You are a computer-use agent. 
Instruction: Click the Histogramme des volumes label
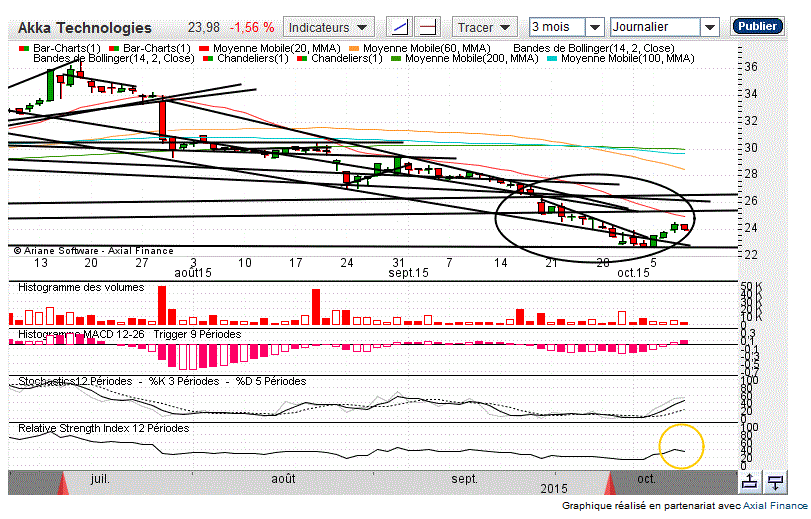[x=81, y=287]
